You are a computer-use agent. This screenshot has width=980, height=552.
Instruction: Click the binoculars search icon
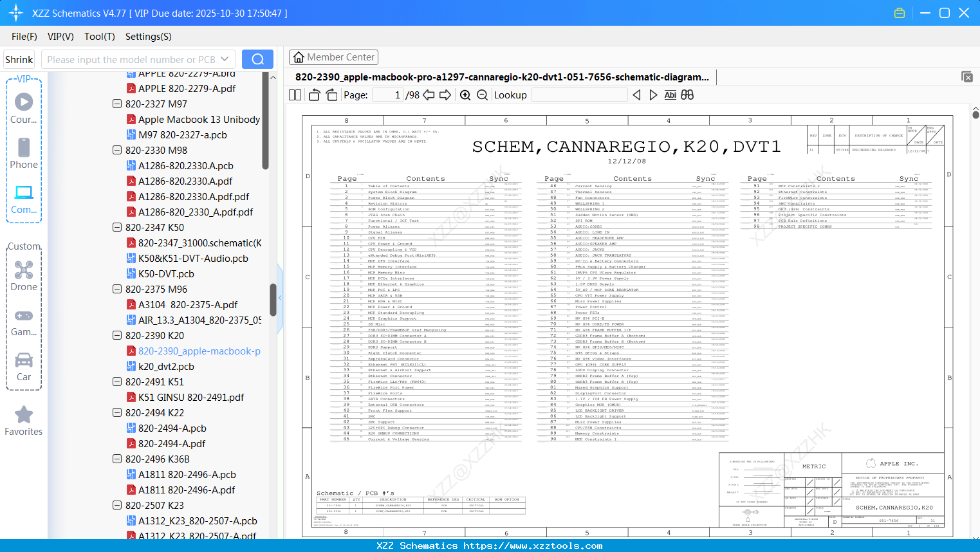tap(687, 95)
